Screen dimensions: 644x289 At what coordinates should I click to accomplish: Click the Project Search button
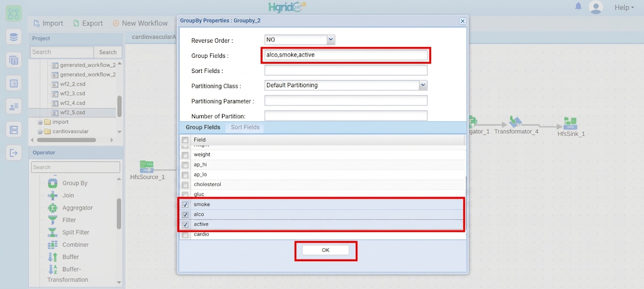(x=108, y=52)
